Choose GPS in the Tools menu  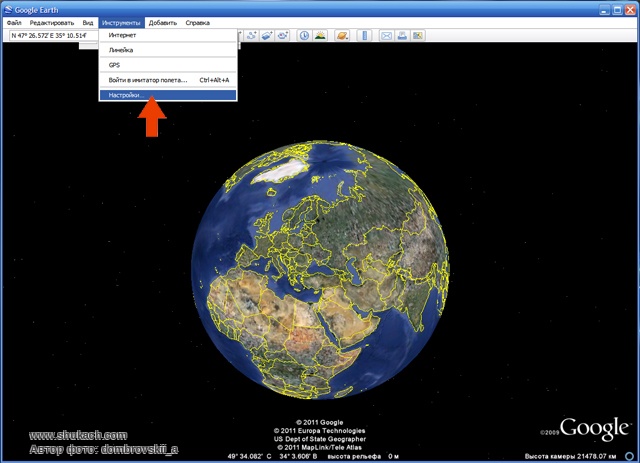[x=168, y=65]
